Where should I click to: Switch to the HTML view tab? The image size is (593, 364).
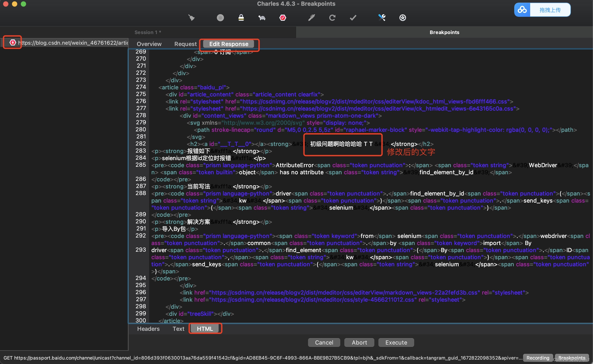point(205,329)
